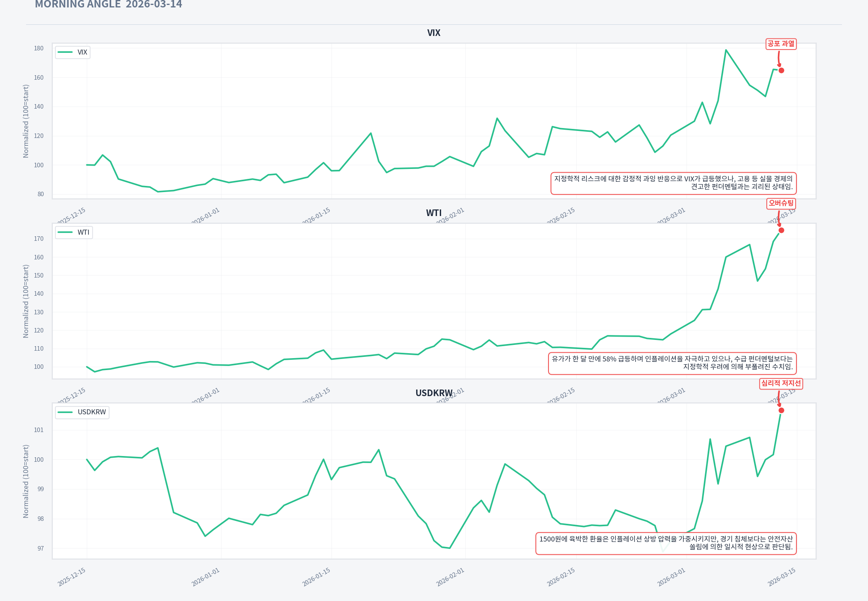Click the MORNING ANGLE 2026-03-14 header
The height and width of the screenshot is (601, 868).
(x=108, y=5)
